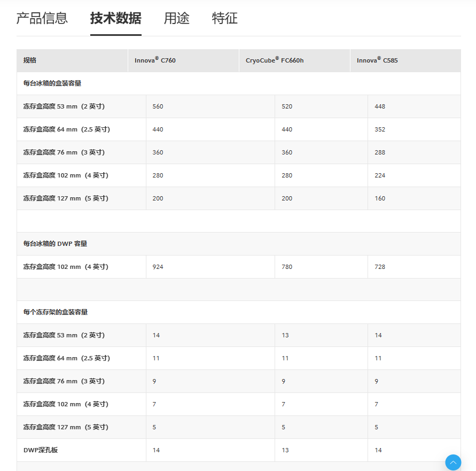The image size is (476, 471).
Task: Click the value 448 under Innova C585
Action: click(x=380, y=106)
